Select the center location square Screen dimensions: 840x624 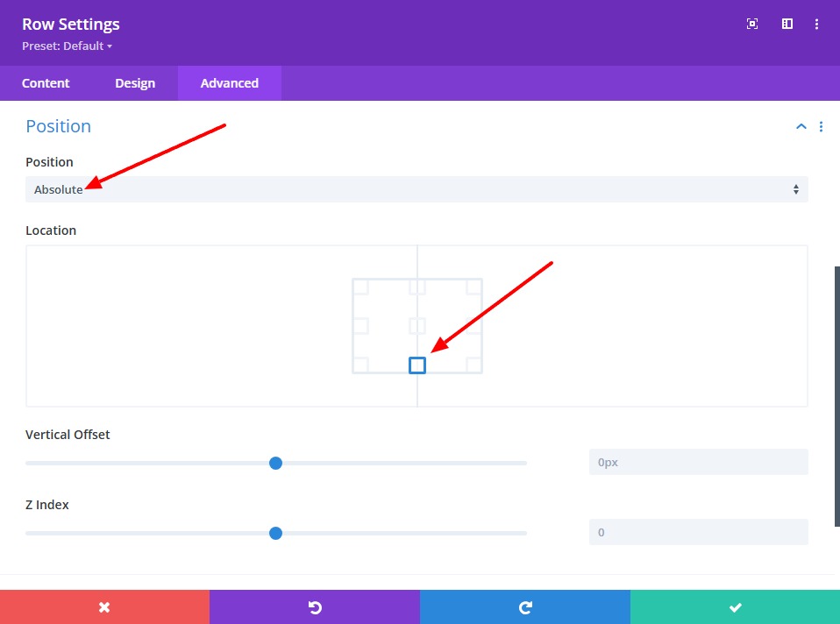417,326
